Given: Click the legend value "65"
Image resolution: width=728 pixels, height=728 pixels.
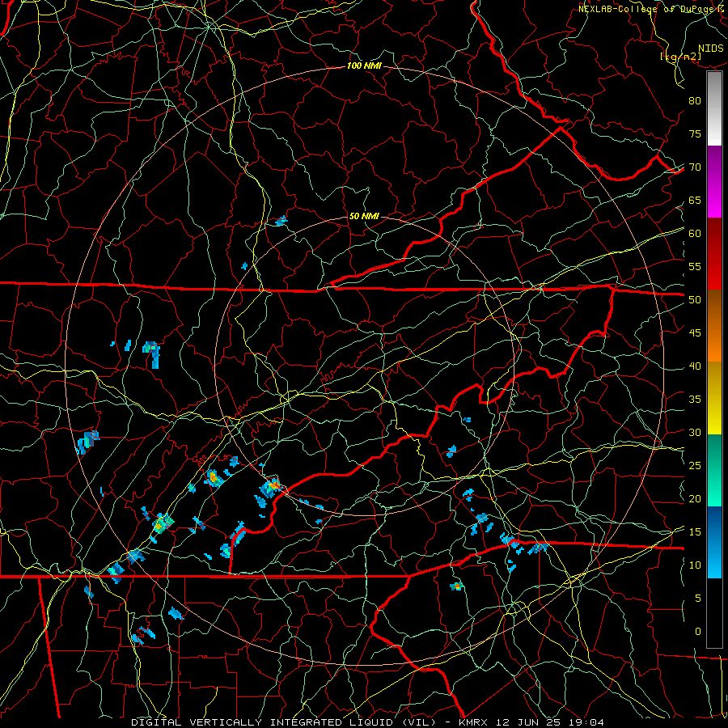Looking at the screenshot, I should [x=695, y=200].
